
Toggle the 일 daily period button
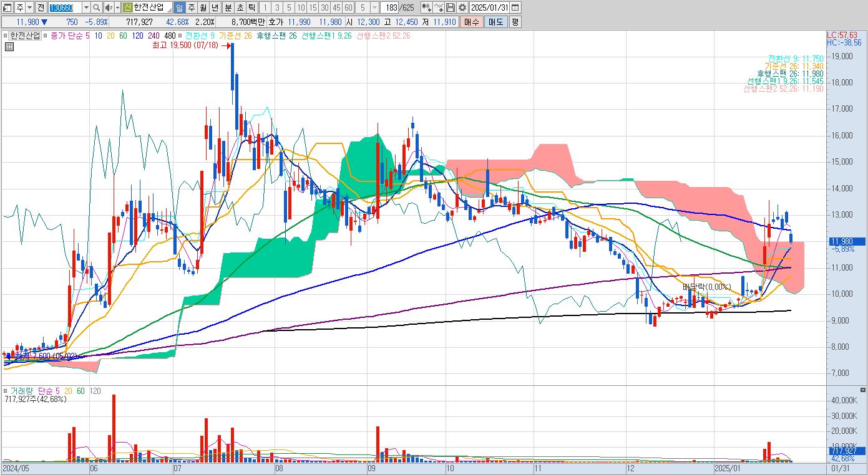click(x=180, y=7)
